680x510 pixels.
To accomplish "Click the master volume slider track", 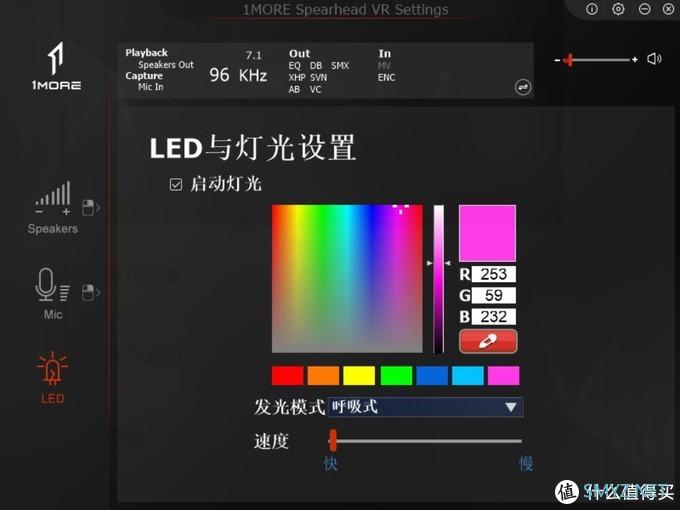I will (x=595, y=60).
